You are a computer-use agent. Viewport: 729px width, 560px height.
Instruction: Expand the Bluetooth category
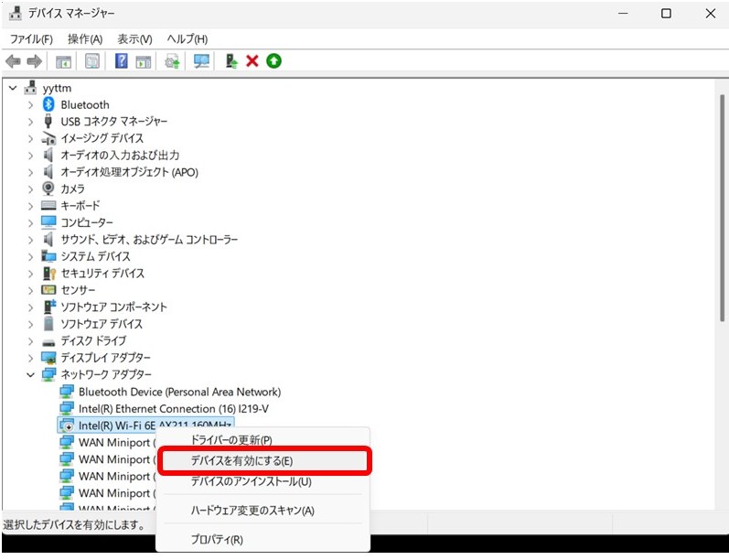pos(30,104)
